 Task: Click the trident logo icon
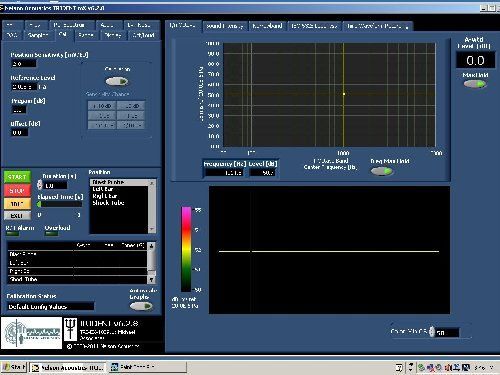pyautogui.click(x=70, y=329)
